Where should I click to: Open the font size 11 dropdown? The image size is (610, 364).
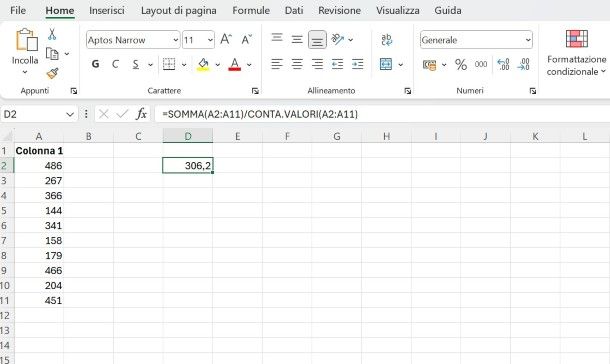pos(210,40)
